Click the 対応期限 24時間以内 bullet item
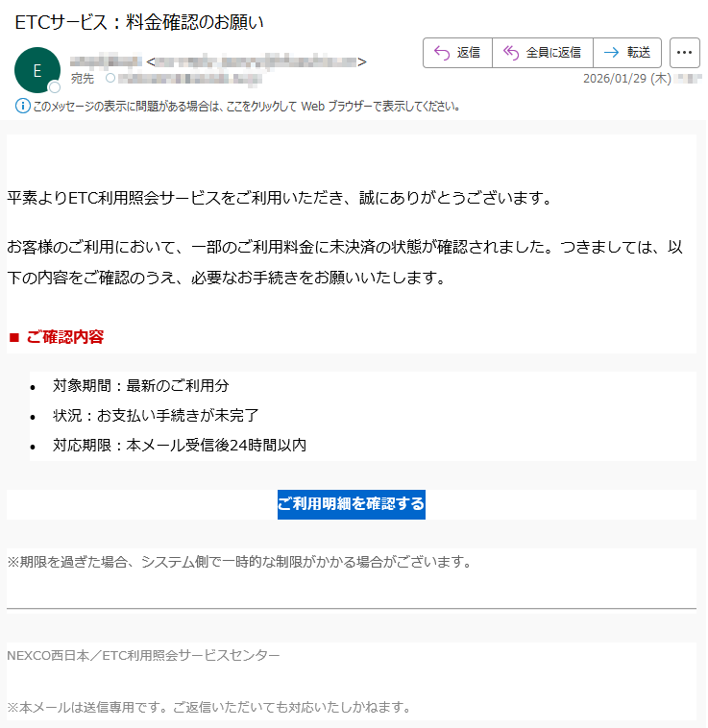 [179, 445]
